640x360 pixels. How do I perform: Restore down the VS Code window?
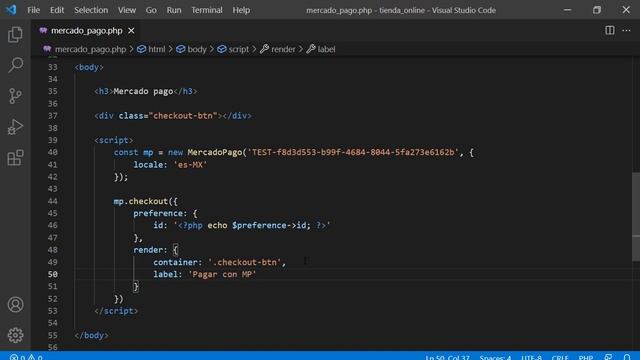(597, 10)
